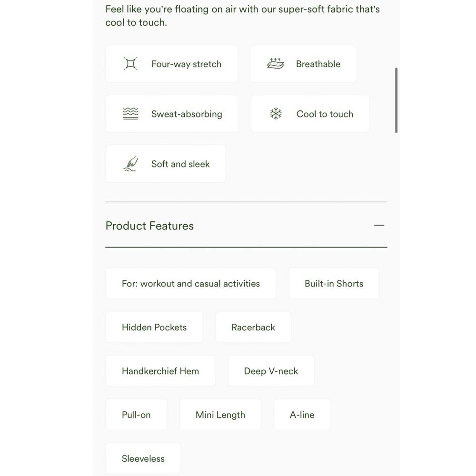Click the breathable fabric icon

coord(275,63)
